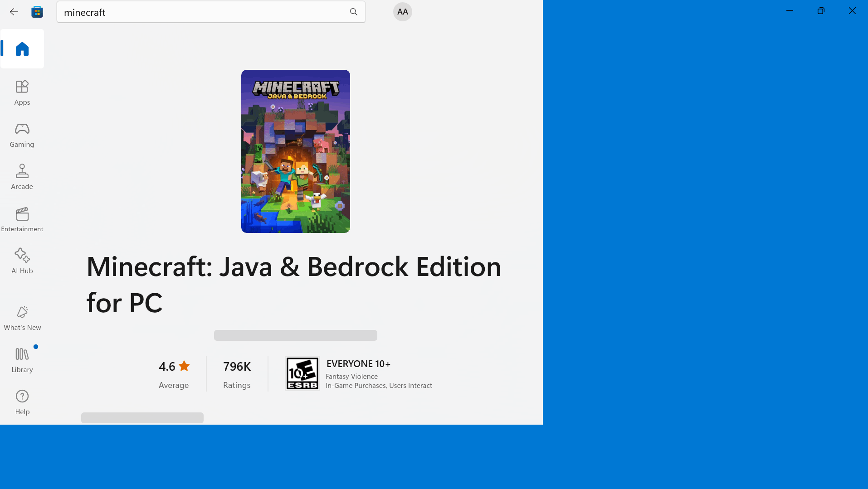This screenshot has height=489, width=868.
Task: Click the search magnifier icon
Action: [354, 12]
